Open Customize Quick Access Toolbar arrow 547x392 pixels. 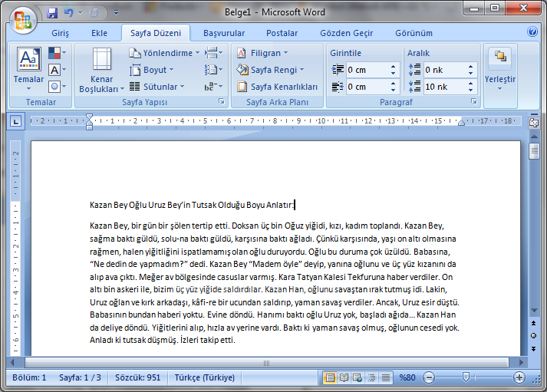pyautogui.click(x=116, y=13)
